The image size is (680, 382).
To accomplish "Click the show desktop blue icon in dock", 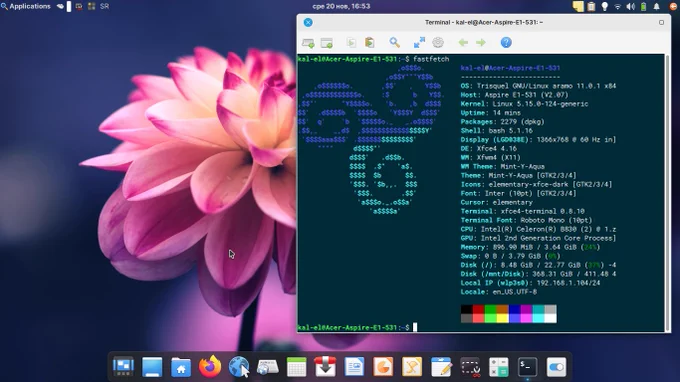I will click(x=152, y=367).
